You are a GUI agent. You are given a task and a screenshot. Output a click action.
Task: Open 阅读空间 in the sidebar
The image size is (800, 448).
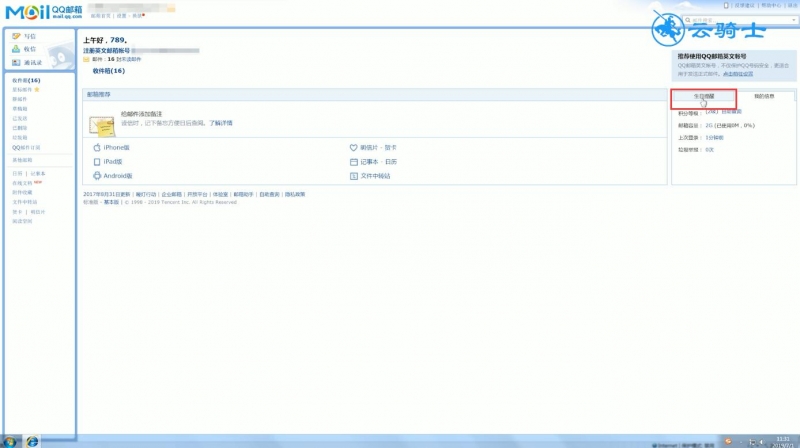tap(22, 221)
